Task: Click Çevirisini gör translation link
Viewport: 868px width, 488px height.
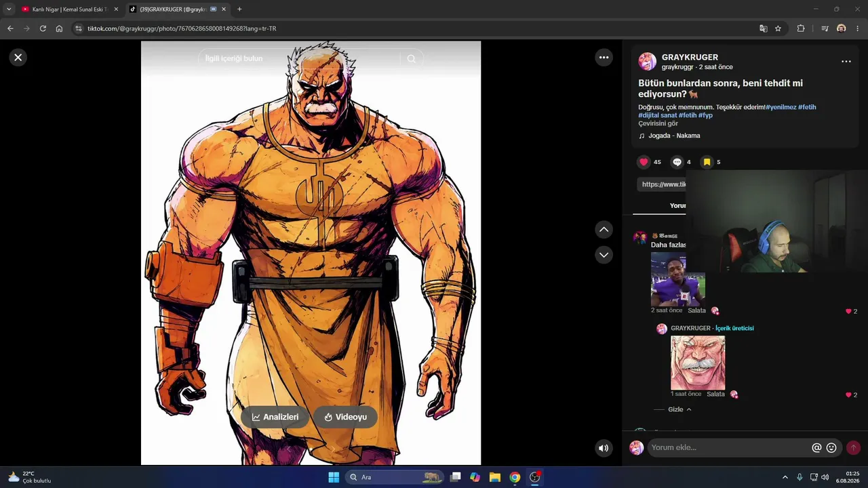Action: [658, 123]
